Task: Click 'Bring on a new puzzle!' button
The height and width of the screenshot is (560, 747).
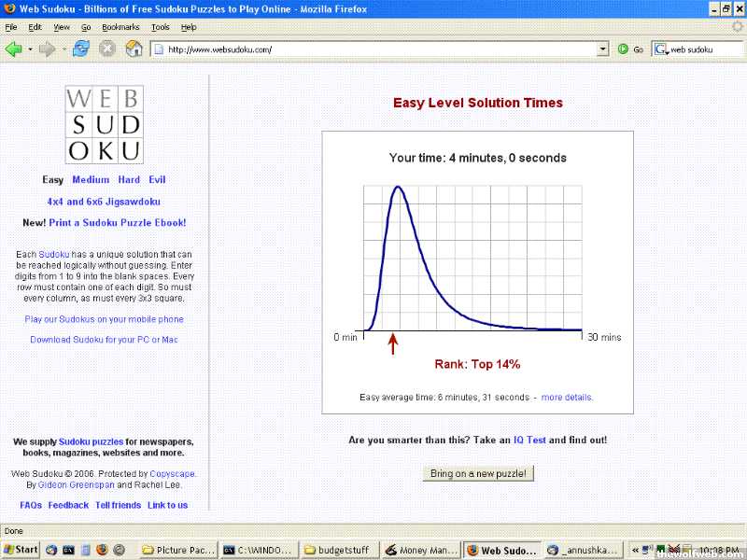Action: [x=478, y=473]
